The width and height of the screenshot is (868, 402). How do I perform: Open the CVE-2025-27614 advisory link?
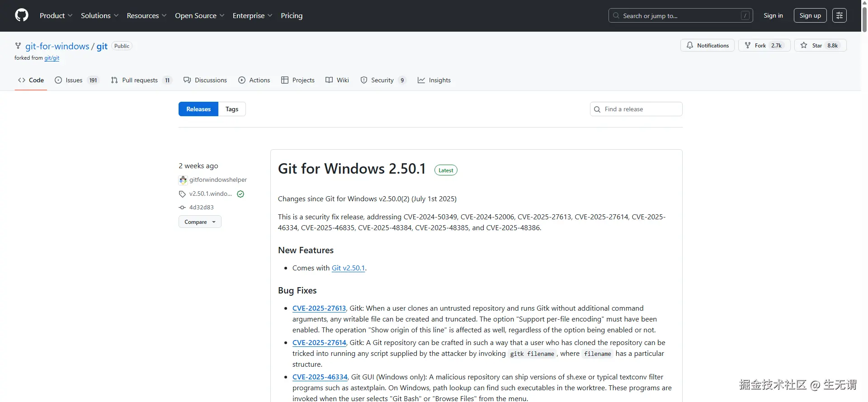(319, 342)
